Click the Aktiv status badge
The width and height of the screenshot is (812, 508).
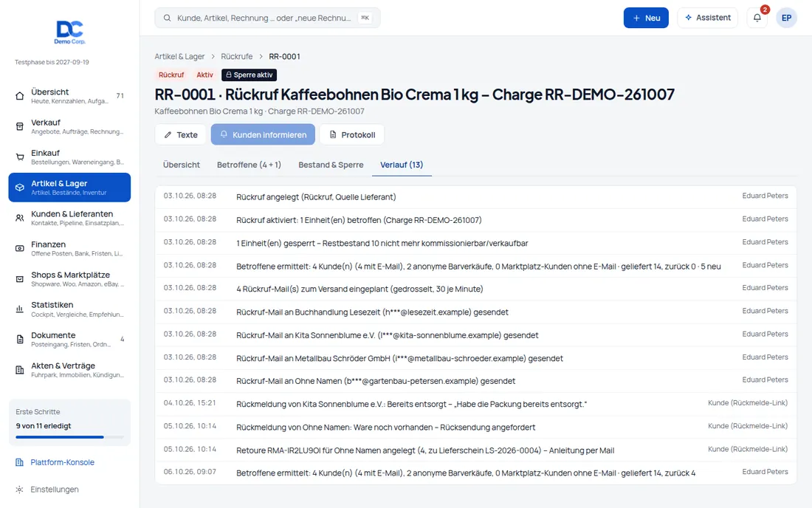tap(204, 75)
